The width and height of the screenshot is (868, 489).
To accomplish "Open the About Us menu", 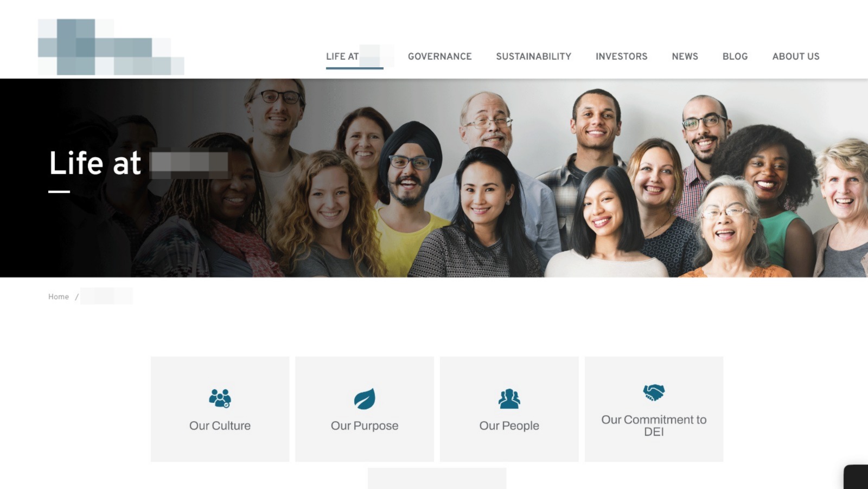I will click(796, 56).
